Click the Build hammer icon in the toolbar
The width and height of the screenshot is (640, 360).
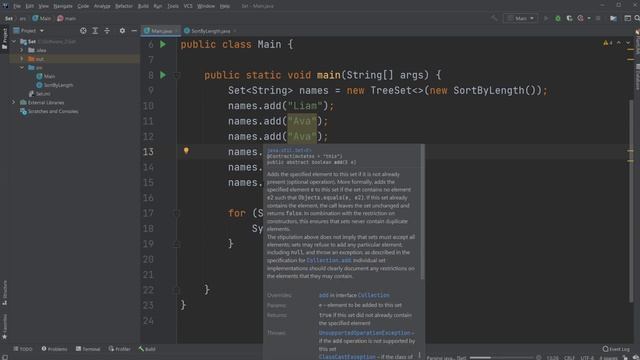tap(494, 18)
